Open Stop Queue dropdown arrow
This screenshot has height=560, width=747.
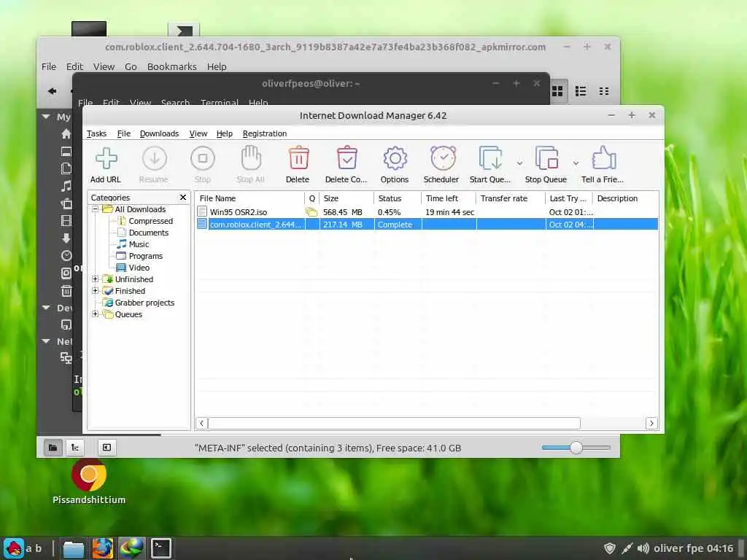coord(576,163)
